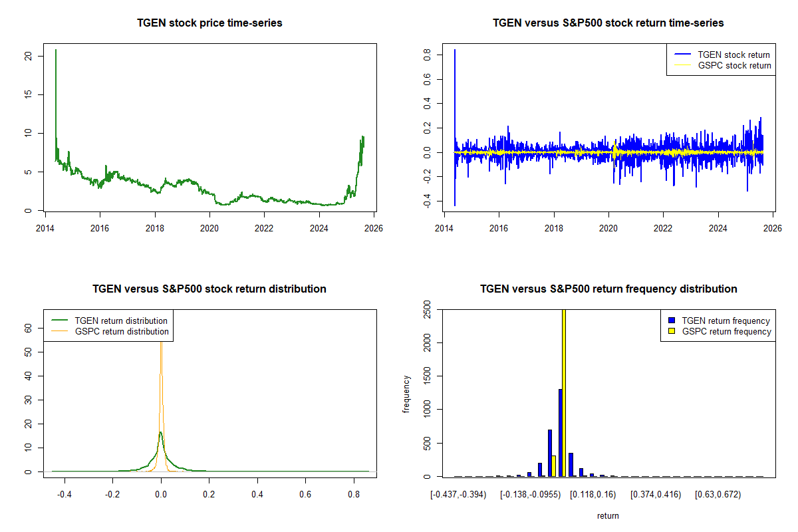798x532 pixels.
Task: Click the blue TGEN return frequency legend swatch
Action: point(672,321)
